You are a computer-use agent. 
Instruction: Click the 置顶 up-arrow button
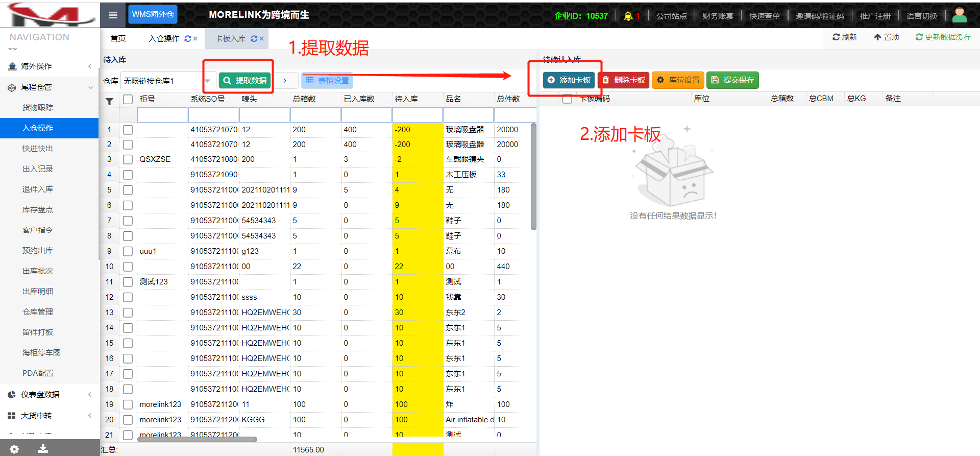tap(886, 37)
